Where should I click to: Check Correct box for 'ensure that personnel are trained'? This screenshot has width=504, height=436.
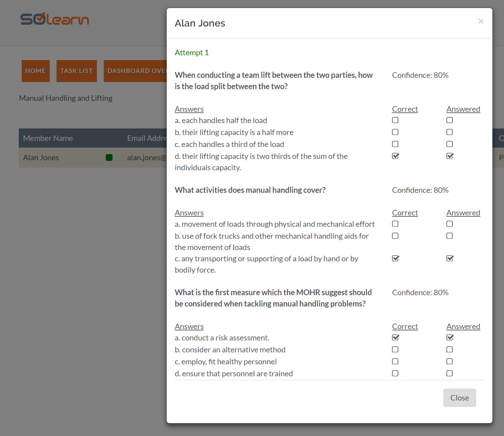tap(395, 373)
